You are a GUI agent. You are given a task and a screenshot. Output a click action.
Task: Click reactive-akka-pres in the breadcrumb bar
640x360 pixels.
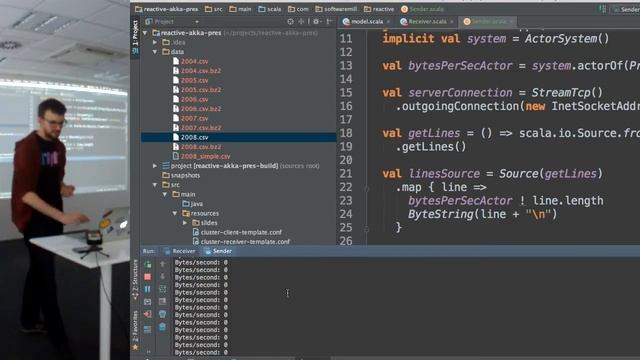(167, 9)
